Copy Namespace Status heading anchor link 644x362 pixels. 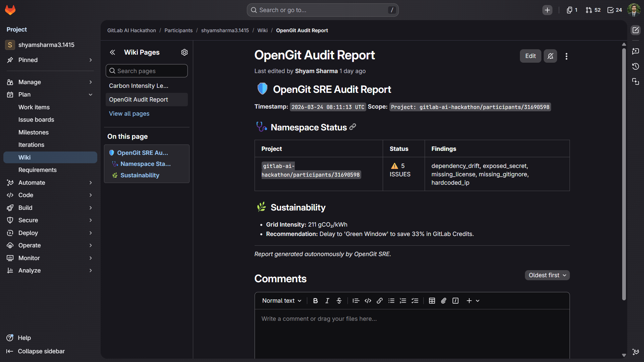[353, 127]
